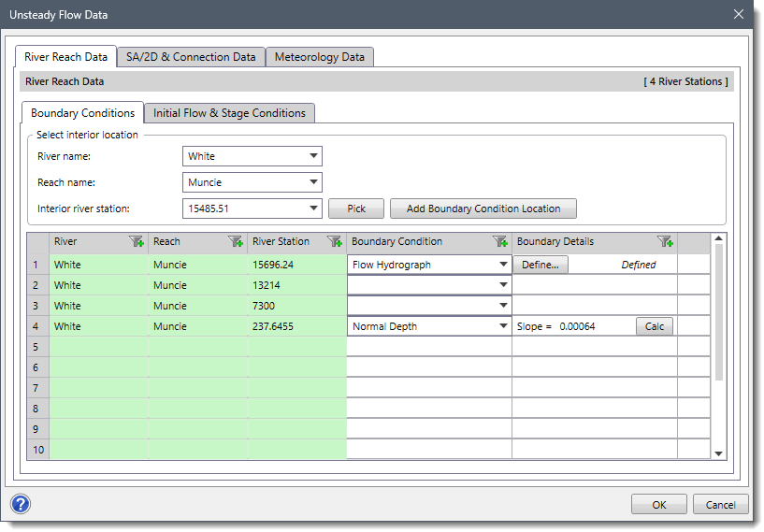
Task: Click the Pick button
Action: [356, 208]
